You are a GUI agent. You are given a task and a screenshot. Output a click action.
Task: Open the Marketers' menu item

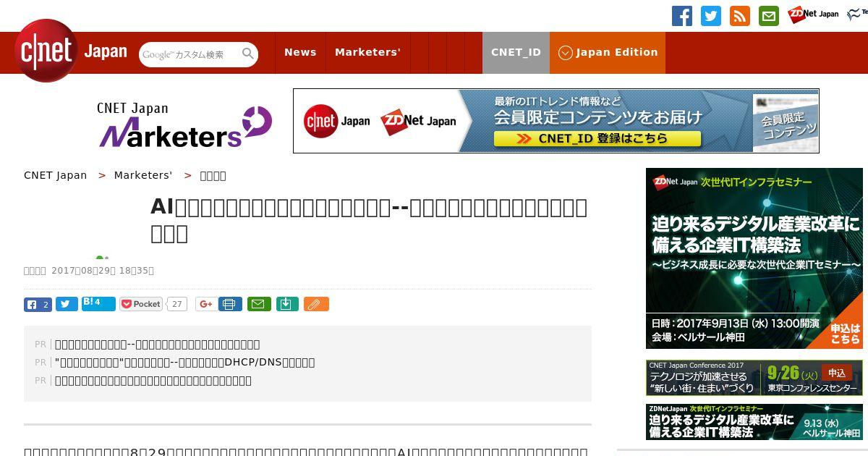tap(367, 52)
